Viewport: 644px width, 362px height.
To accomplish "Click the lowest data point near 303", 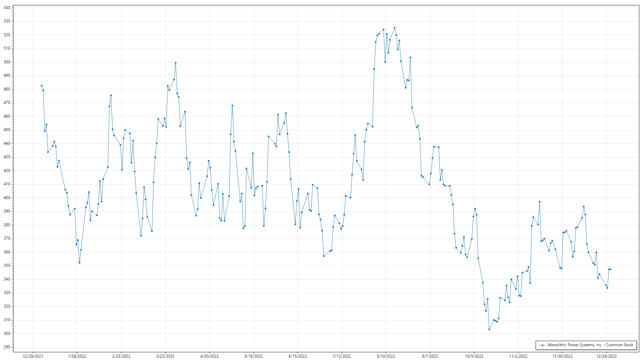I will pos(489,329).
